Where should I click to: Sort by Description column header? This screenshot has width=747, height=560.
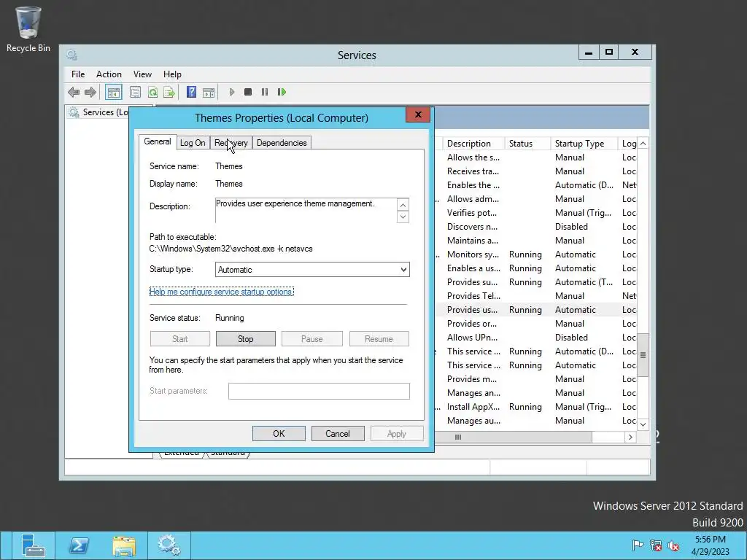[473, 144]
